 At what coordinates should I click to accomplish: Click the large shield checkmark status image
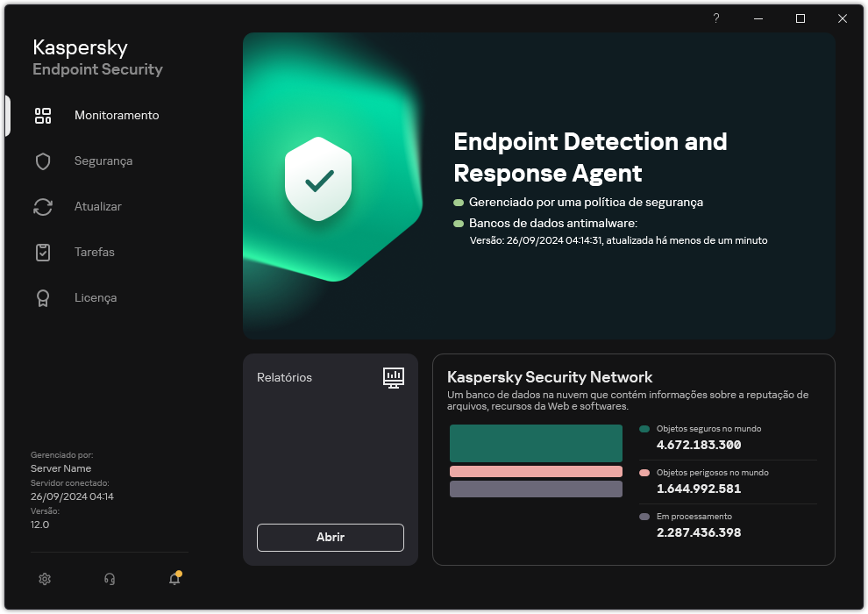(x=318, y=180)
